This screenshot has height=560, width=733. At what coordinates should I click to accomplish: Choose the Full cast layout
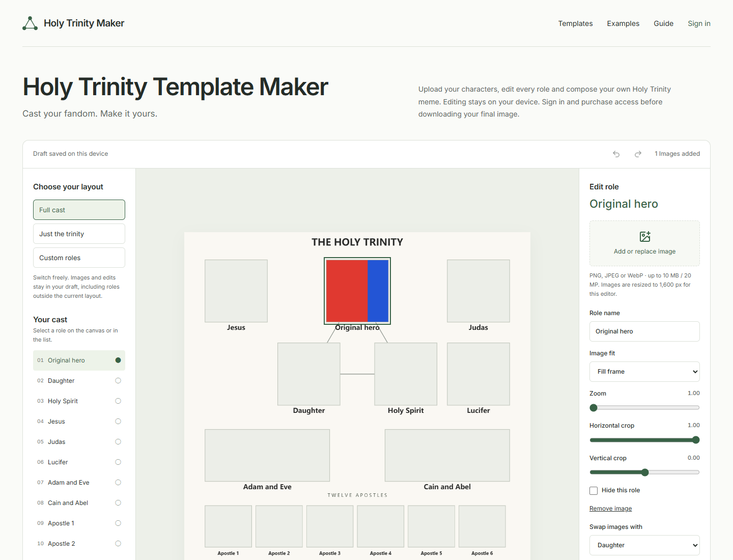(79, 210)
